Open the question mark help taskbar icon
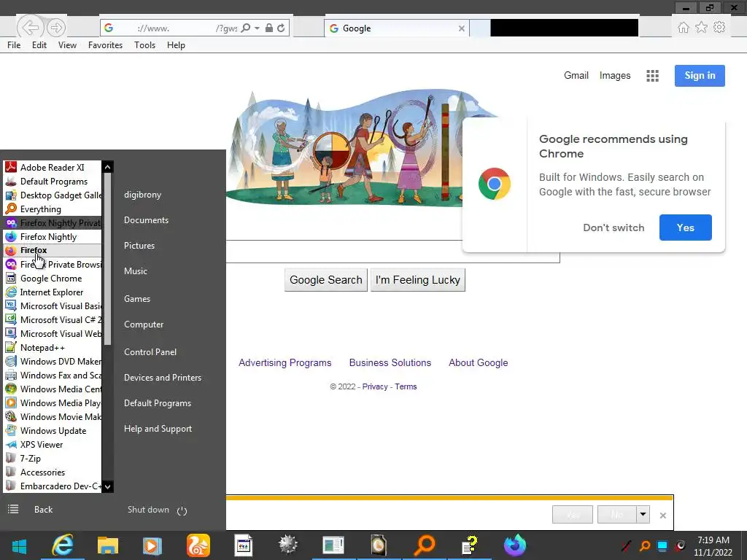 pyautogui.click(x=470, y=545)
